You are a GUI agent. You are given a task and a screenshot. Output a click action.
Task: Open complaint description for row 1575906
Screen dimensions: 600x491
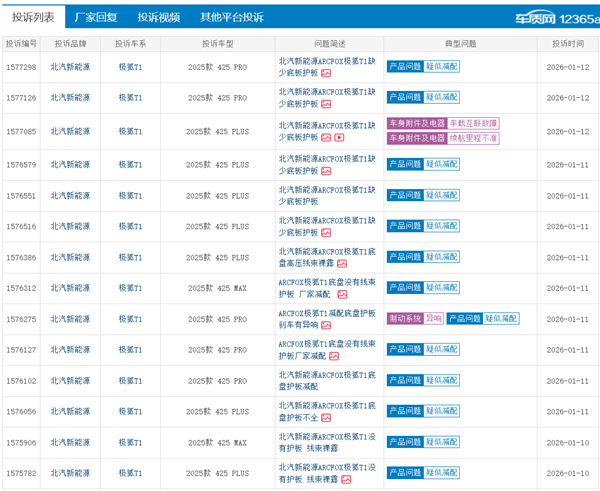326,442
